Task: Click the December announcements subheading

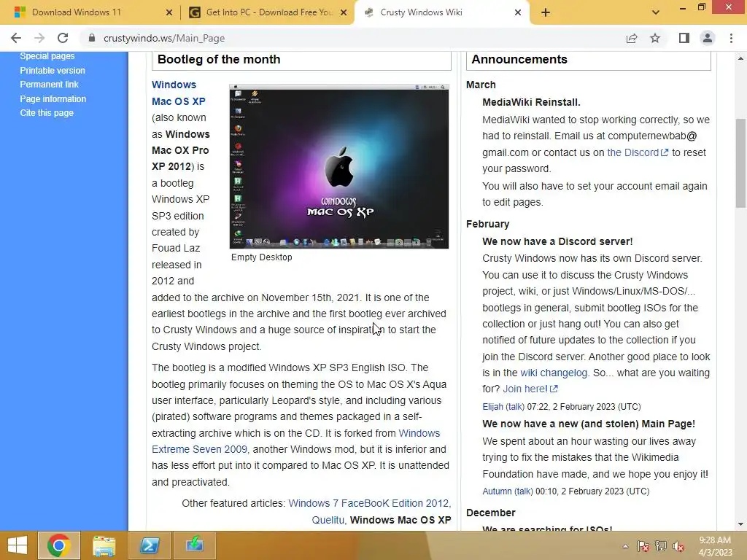Action: tap(491, 513)
